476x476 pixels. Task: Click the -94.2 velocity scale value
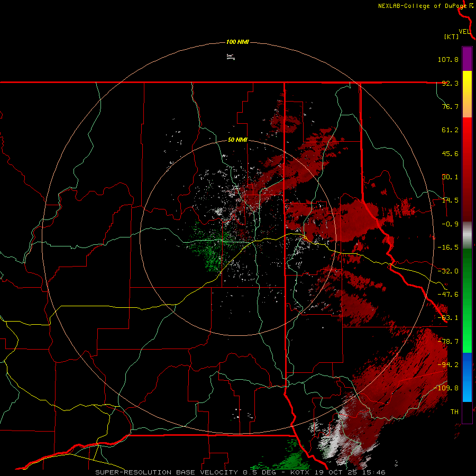point(448,365)
